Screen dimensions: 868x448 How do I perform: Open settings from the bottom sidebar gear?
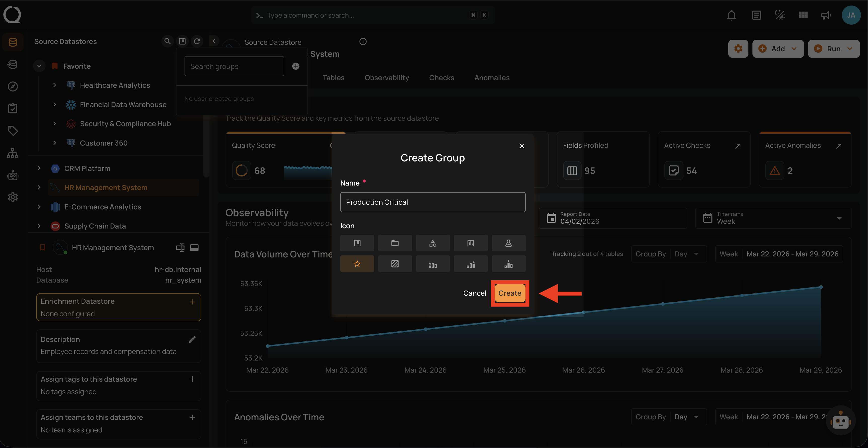(x=13, y=197)
